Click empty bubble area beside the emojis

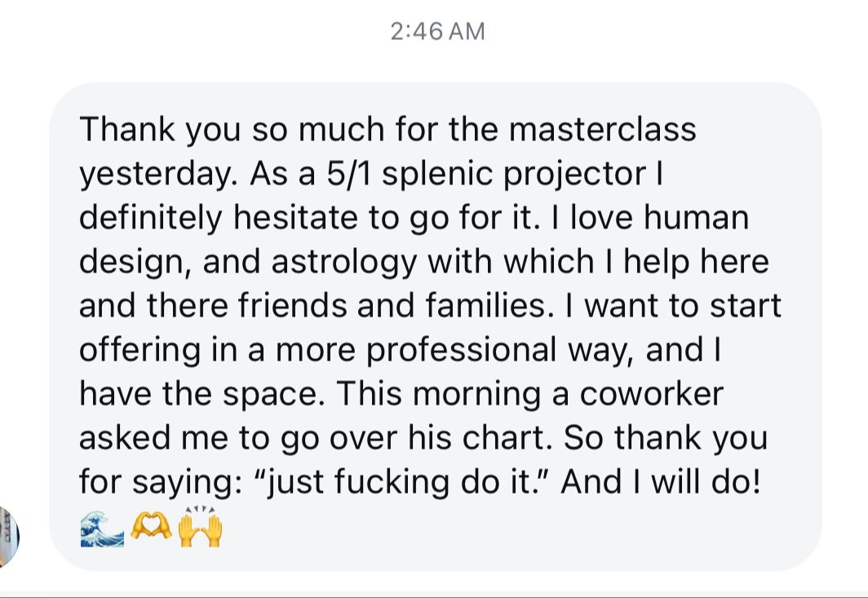tap(498, 529)
